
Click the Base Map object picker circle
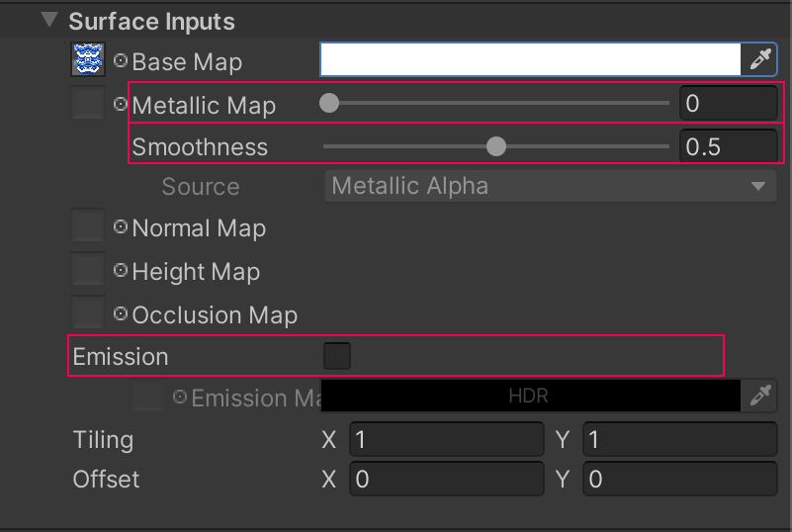pos(121,60)
